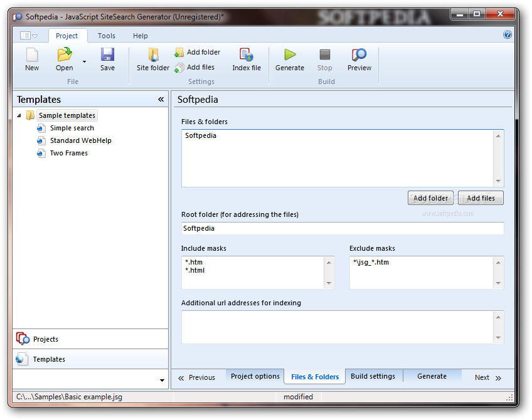Open the application menu button left of Project tab
Screen dimensions: 532x420
click(x=29, y=36)
